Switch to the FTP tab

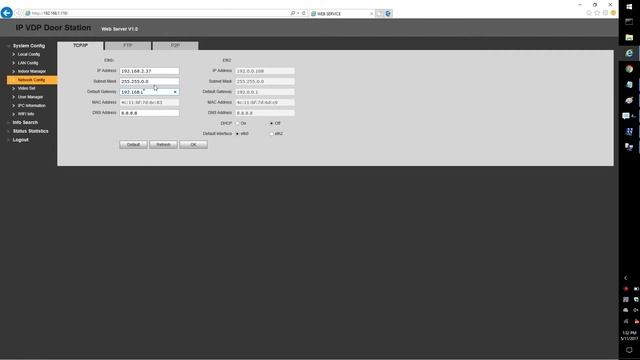click(128, 45)
